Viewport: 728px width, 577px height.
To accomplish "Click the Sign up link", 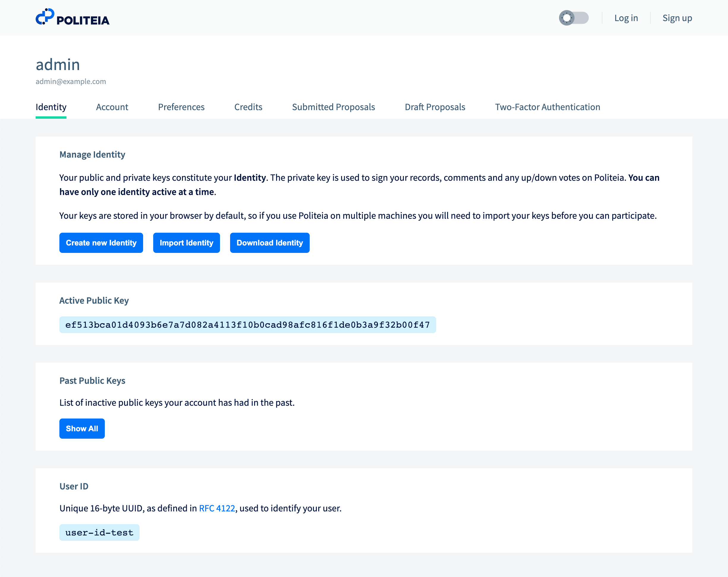I will [677, 18].
